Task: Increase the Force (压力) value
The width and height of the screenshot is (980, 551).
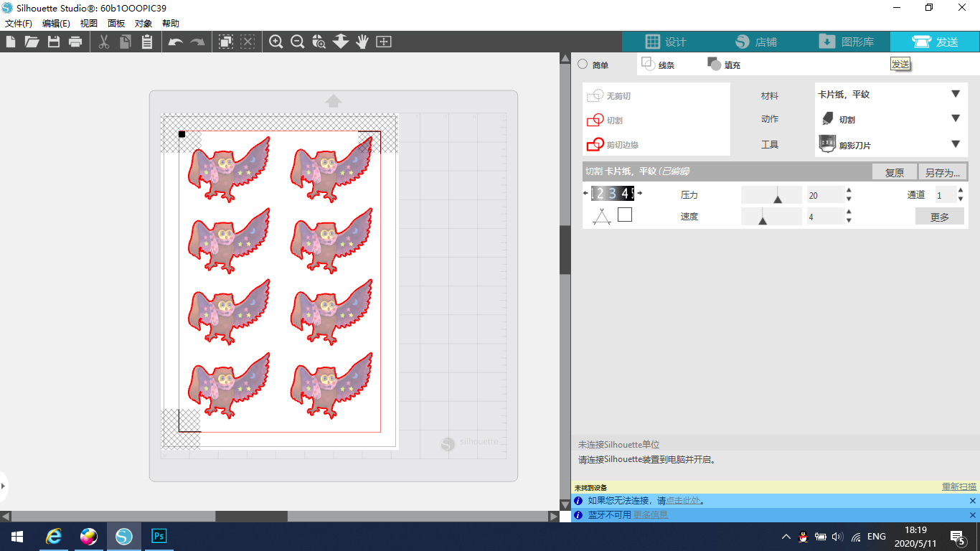Action: point(849,191)
